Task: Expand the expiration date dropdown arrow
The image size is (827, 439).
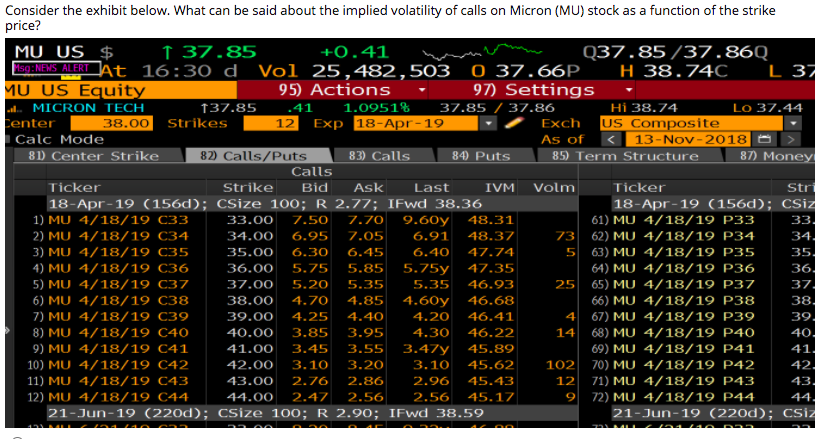Action: pos(489,123)
